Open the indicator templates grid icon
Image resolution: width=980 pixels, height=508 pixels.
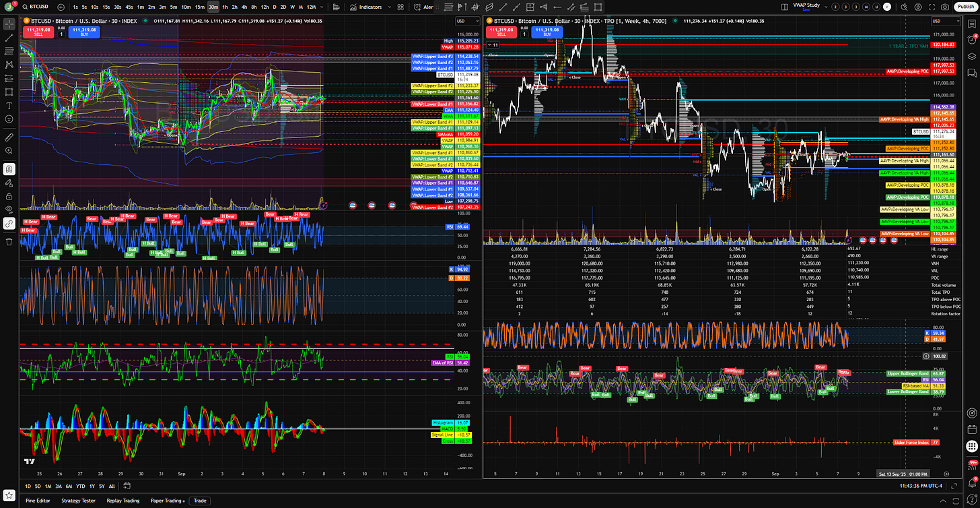click(400, 7)
